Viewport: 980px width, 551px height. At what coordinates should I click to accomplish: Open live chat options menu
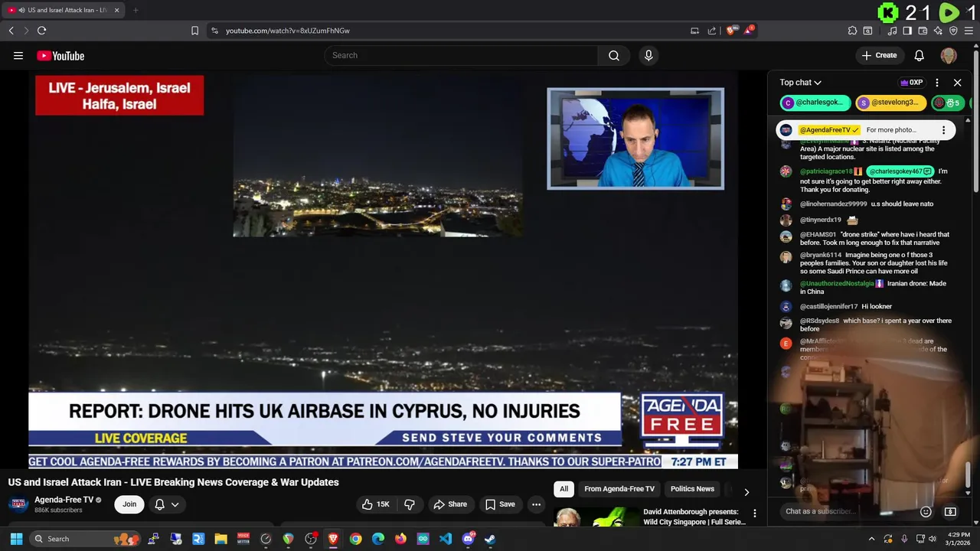[937, 83]
